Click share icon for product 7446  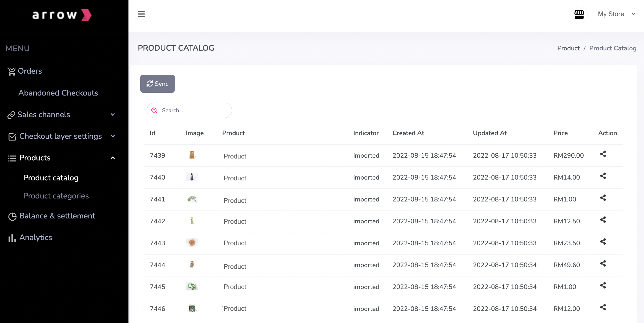click(x=603, y=307)
